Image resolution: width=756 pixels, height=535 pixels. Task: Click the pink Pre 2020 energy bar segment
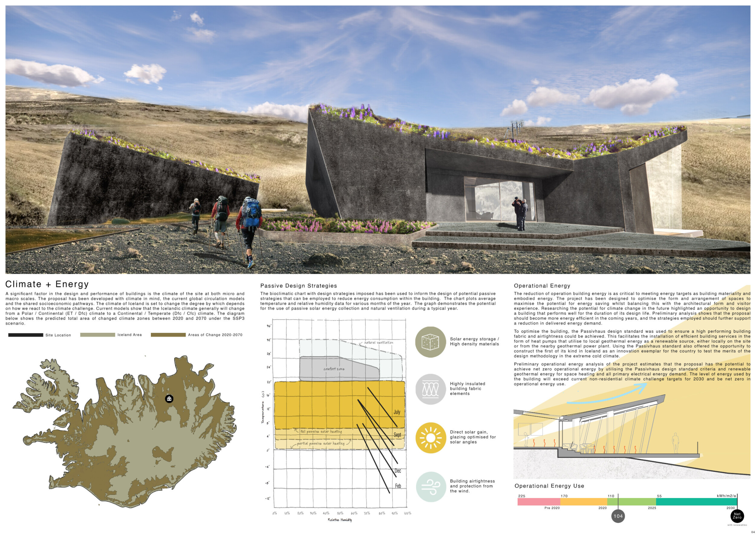(538, 502)
